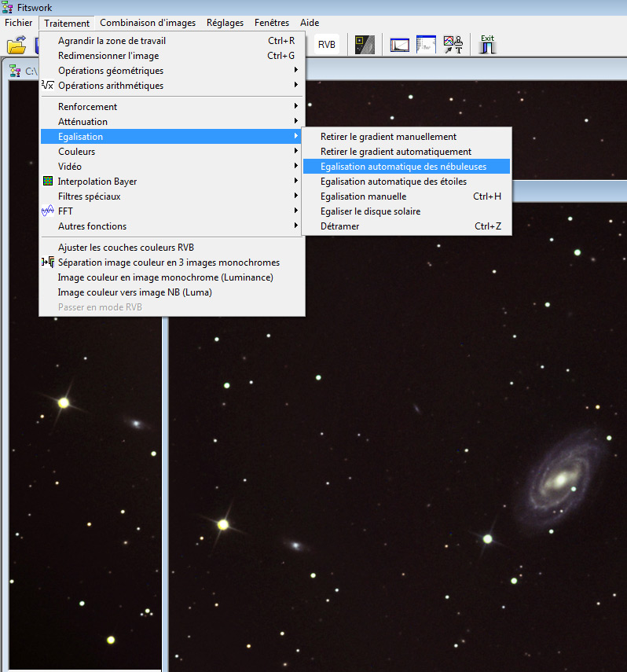Open the Réglages menu

coord(225,23)
